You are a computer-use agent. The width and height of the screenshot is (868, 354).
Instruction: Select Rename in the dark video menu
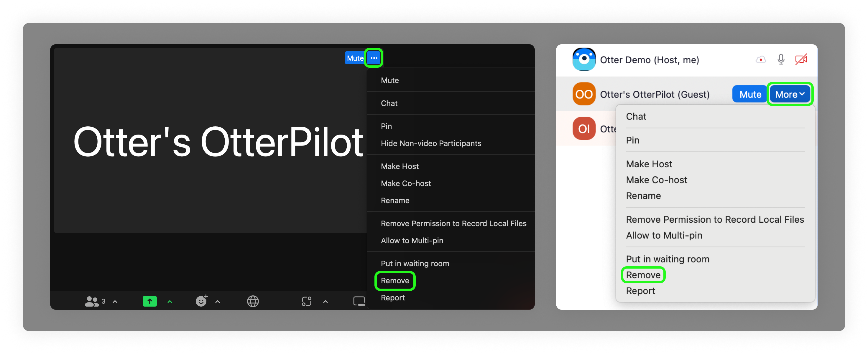pyautogui.click(x=395, y=200)
